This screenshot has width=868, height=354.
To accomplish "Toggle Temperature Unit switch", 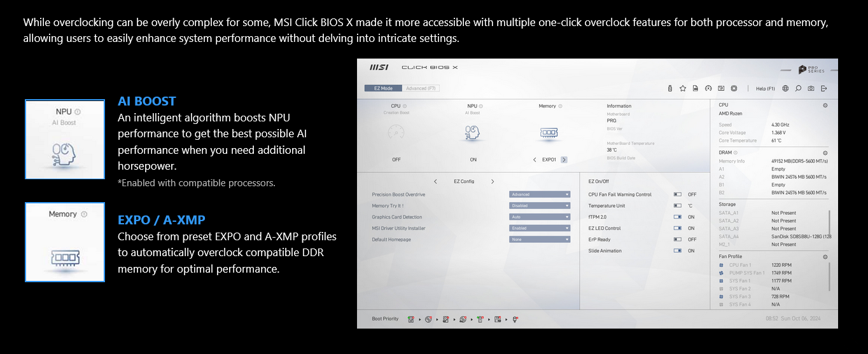I will (677, 206).
